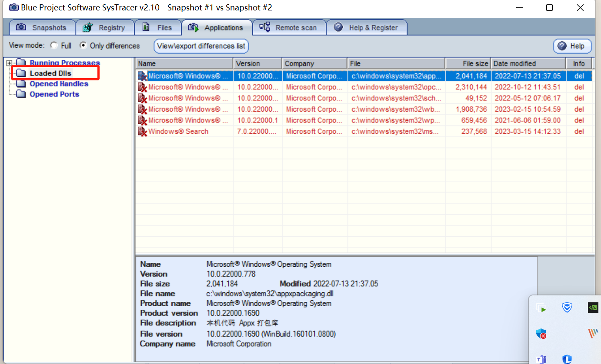Click date '2023-02-15 10:54.59'
Viewport: 601px width, 364px height.
(528, 109)
